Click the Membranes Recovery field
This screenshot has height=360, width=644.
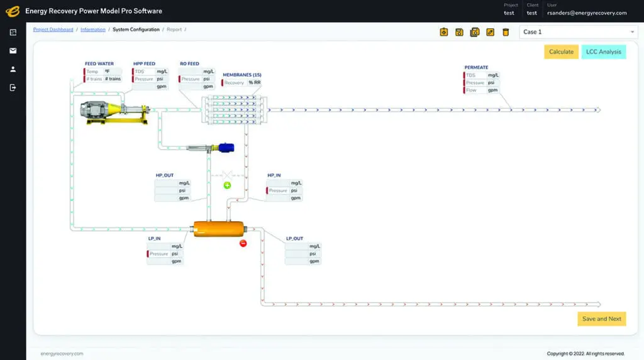[x=242, y=82]
